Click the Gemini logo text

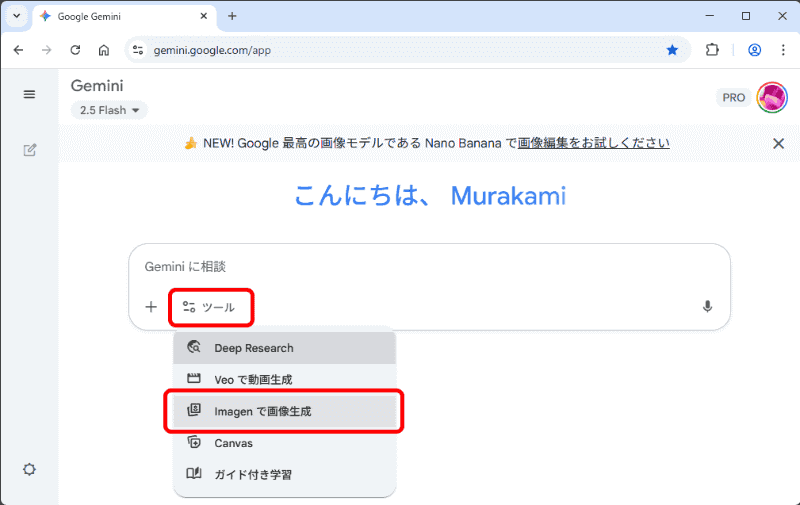click(x=97, y=86)
